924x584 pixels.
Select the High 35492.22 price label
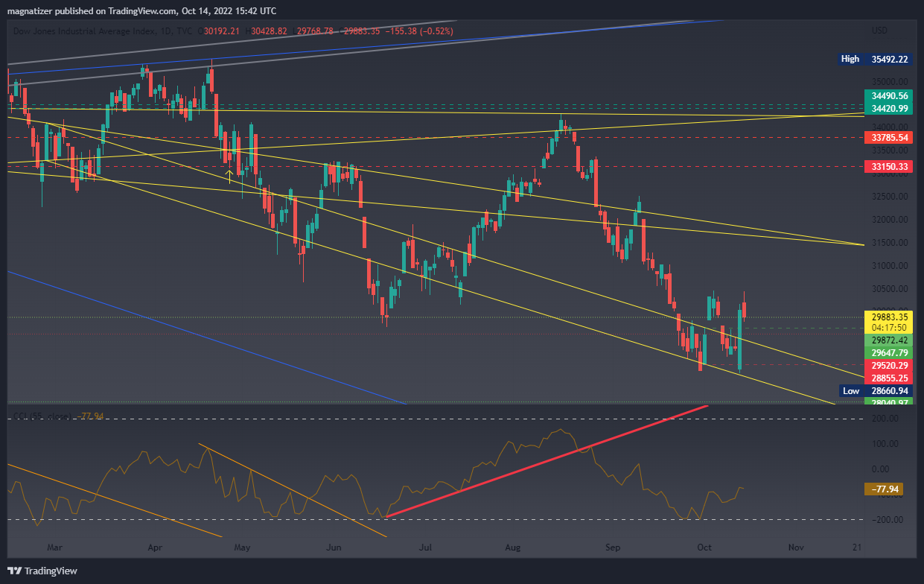pos(874,59)
